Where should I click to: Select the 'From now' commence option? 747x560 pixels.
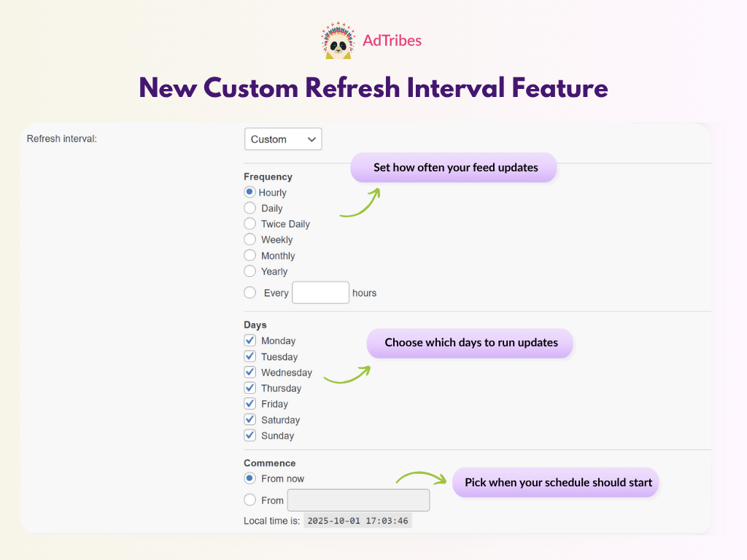coord(250,478)
